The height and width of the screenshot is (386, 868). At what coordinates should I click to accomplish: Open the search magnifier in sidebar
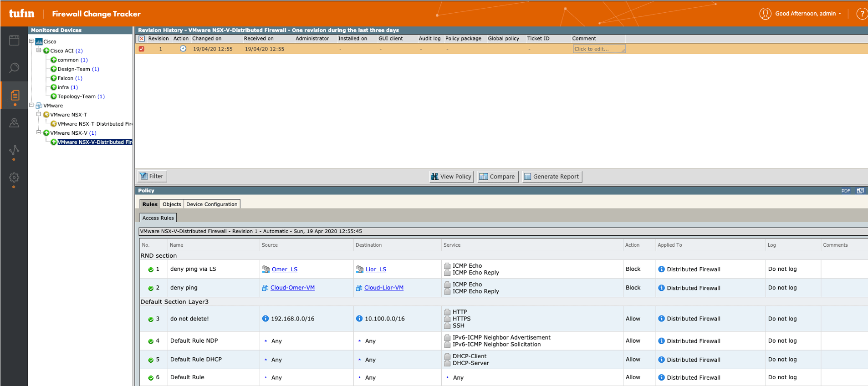click(14, 68)
